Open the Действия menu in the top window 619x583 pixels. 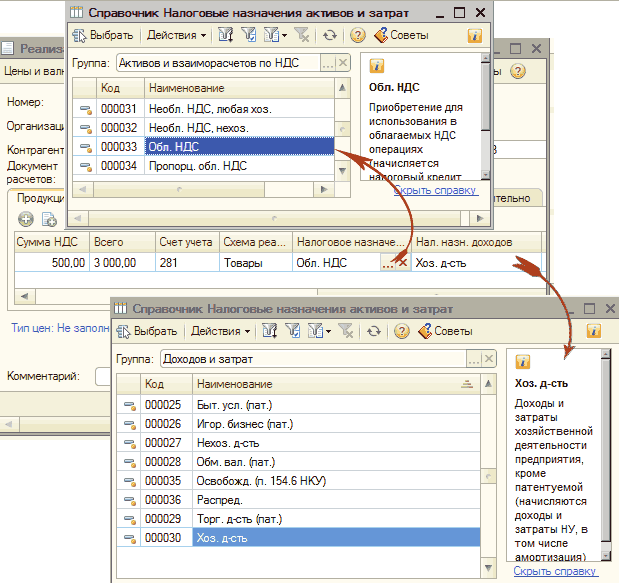pyautogui.click(x=176, y=35)
